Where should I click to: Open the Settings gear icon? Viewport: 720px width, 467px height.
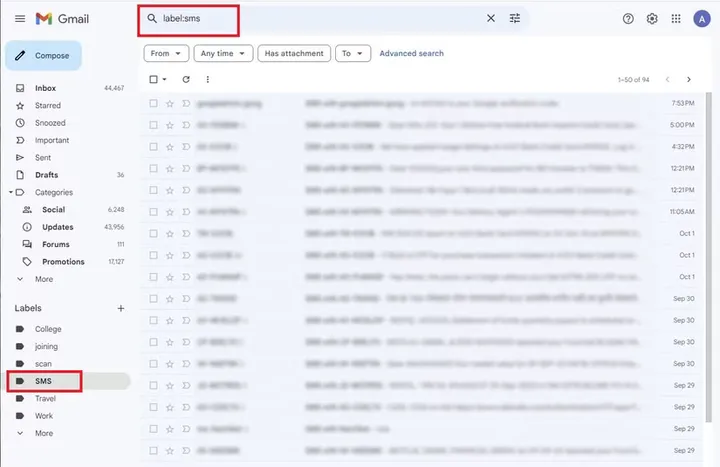coord(652,19)
